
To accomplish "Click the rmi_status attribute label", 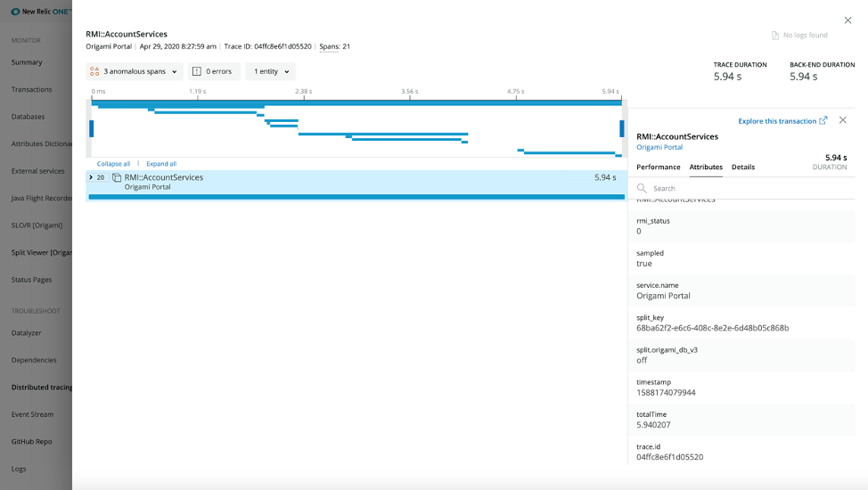I will tap(652, 221).
